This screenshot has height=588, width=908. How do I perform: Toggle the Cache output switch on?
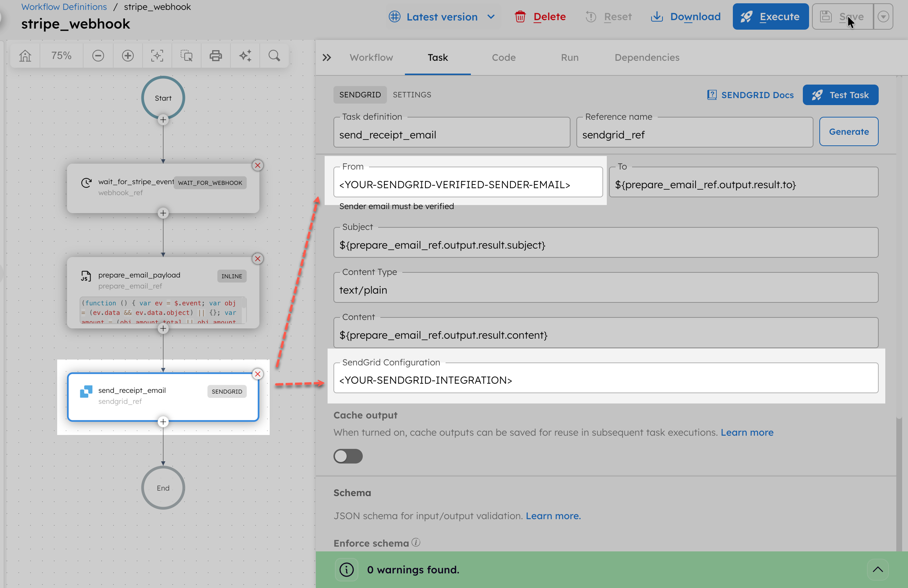tap(348, 457)
